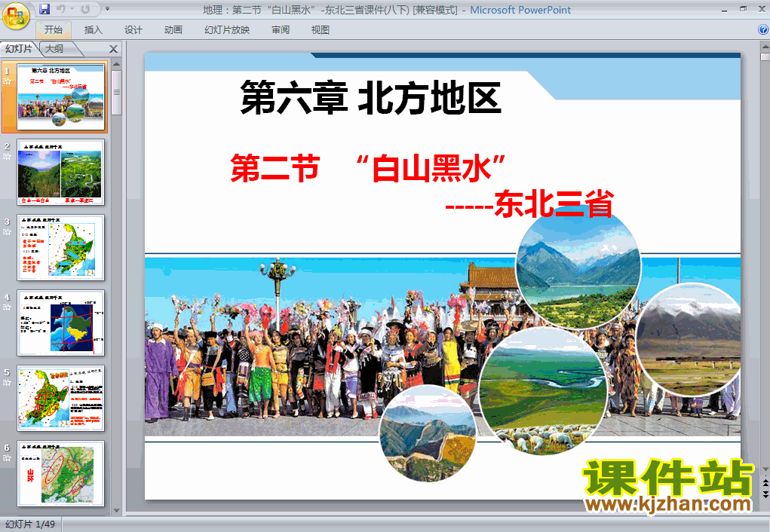Select slide 5 thumbnail
The height and width of the screenshot is (532, 770).
click(x=61, y=398)
